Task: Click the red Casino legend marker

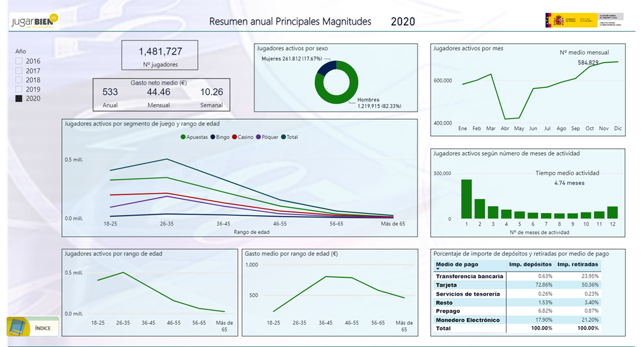Action: [x=235, y=137]
